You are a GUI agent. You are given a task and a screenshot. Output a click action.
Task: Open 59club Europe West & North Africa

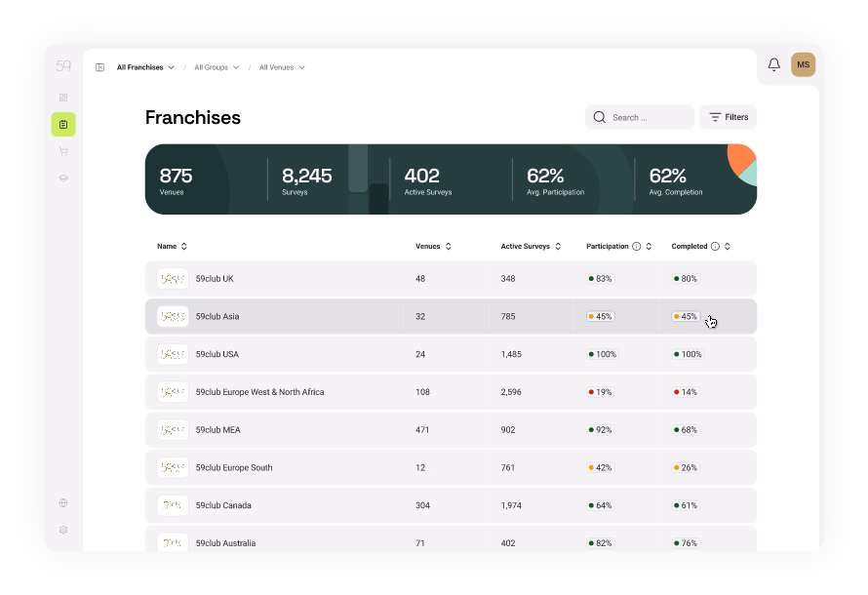[451, 392]
